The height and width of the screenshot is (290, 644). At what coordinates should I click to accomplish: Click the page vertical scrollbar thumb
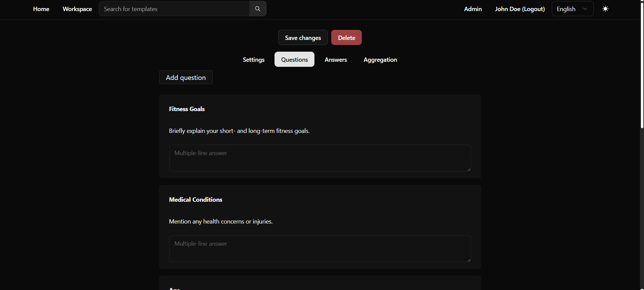tap(642, 65)
